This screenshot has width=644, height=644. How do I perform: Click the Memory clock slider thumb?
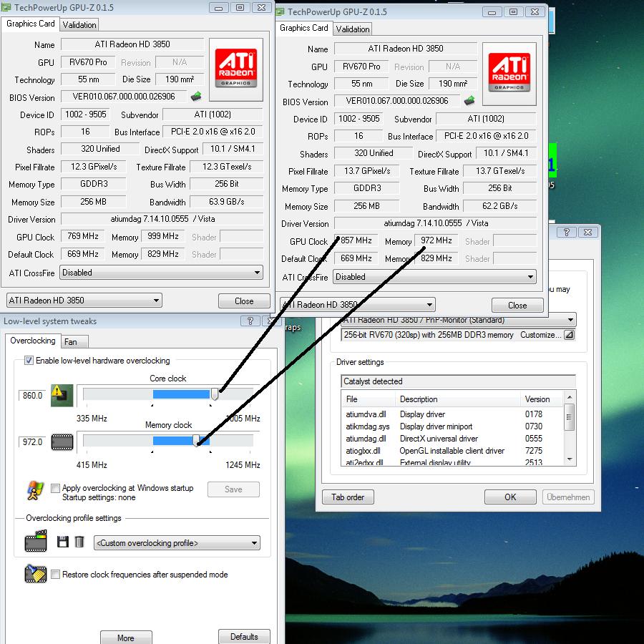point(196,440)
